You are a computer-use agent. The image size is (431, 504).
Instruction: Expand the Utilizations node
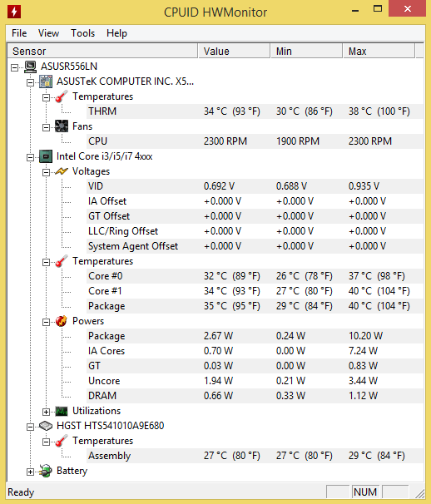point(46,412)
